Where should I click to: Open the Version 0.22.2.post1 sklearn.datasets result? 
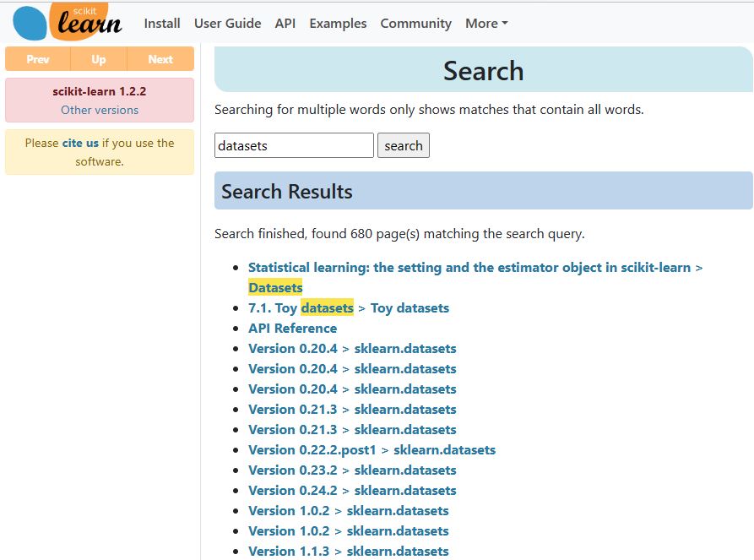pos(372,450)
